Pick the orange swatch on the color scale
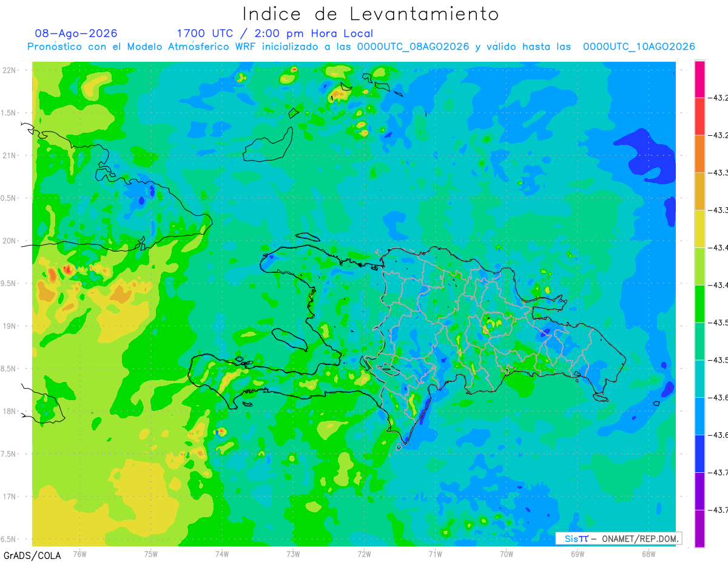This screenshot has height=562, width=728. point(699,153)
